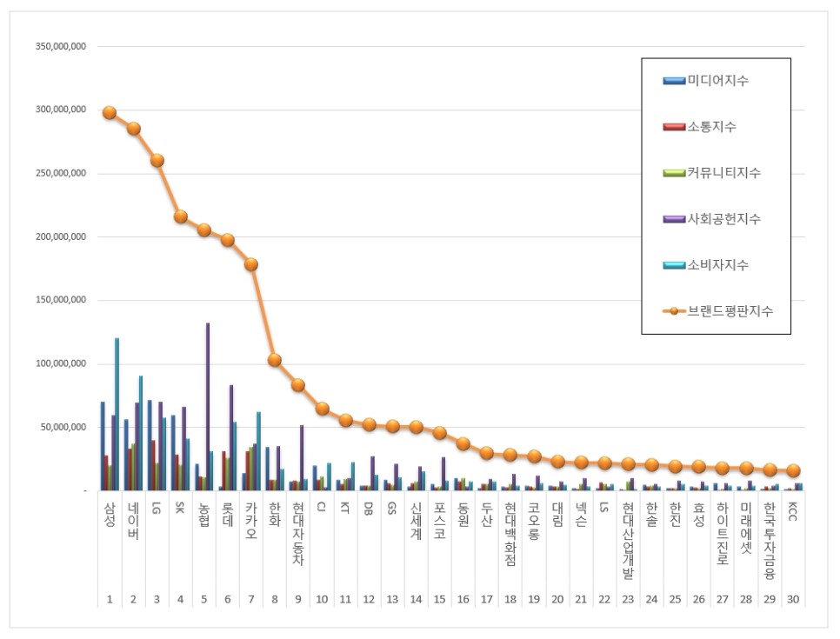Click the 삼성 orange data point marker
The width and height of the screenshot is (840, 639).
[110, 112]
